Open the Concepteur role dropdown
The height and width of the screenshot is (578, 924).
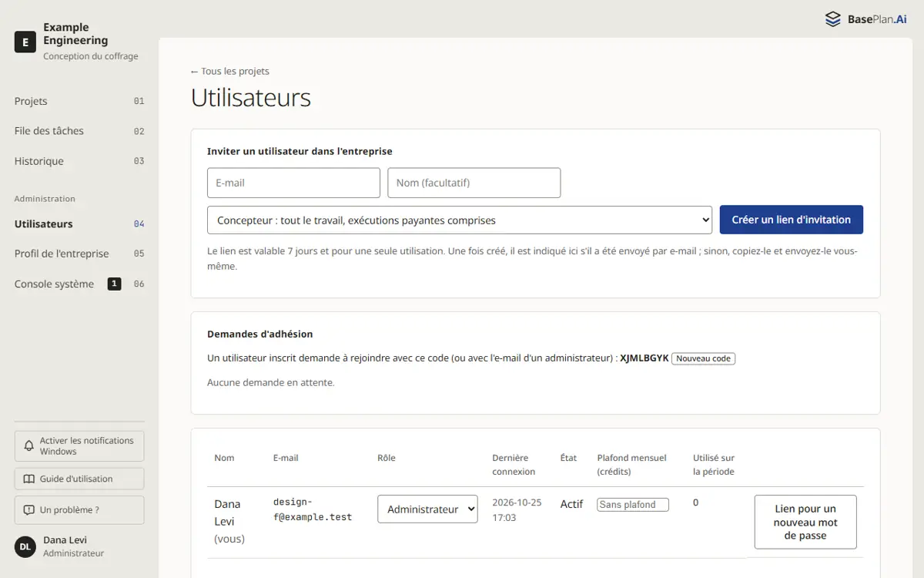[x=460, y=220]
